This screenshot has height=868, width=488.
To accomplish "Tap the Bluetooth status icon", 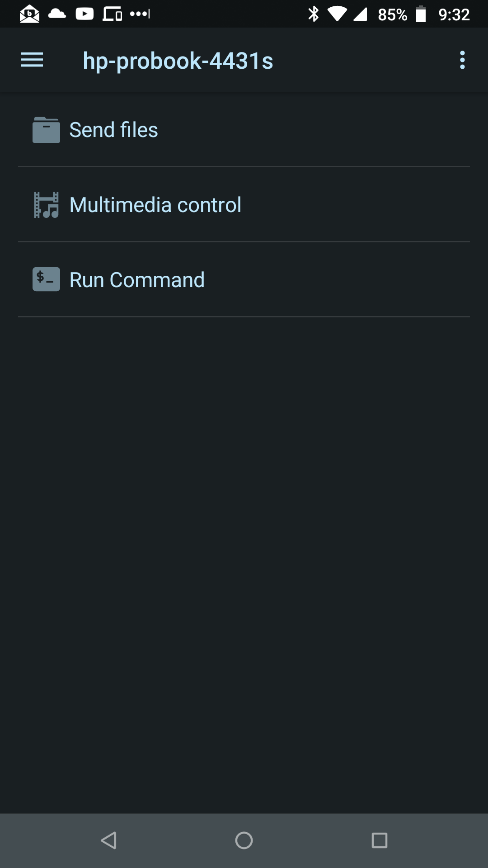I will tap(313, 14).
